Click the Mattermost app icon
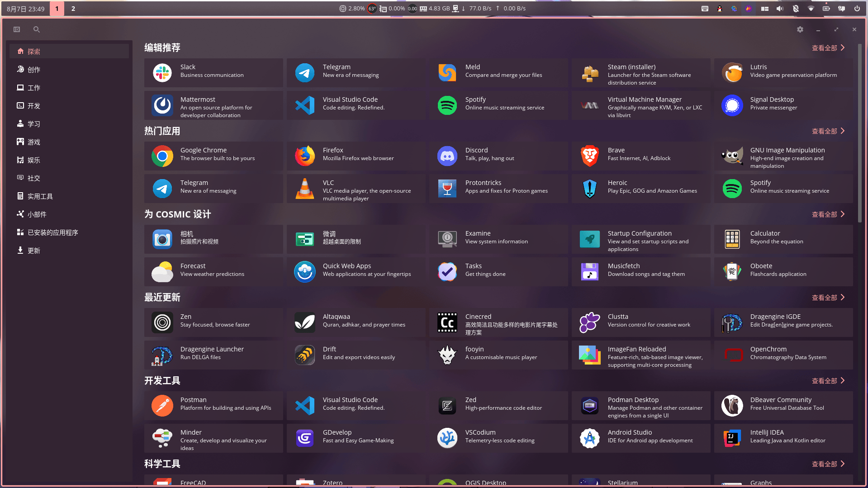The width and height of the screenshot is (868, 488). click(162, 105)
